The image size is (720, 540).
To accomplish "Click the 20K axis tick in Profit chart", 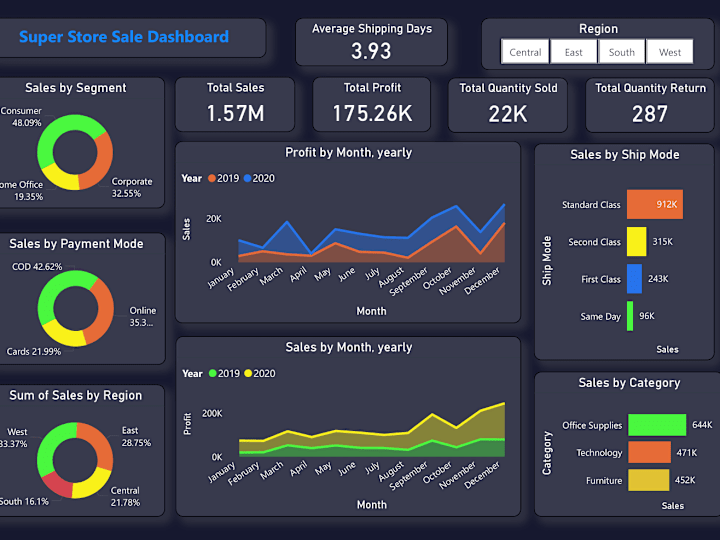I will click(x=214, y=219).
